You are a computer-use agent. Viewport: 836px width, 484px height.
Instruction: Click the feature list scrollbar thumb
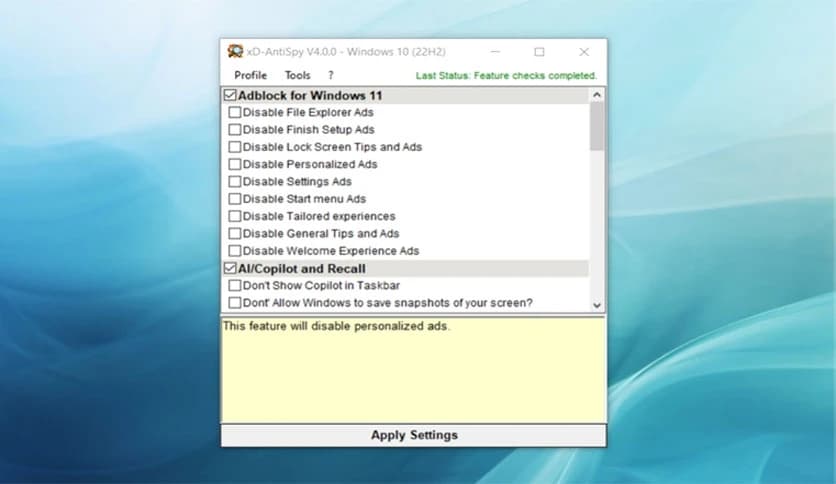point(597,126)
